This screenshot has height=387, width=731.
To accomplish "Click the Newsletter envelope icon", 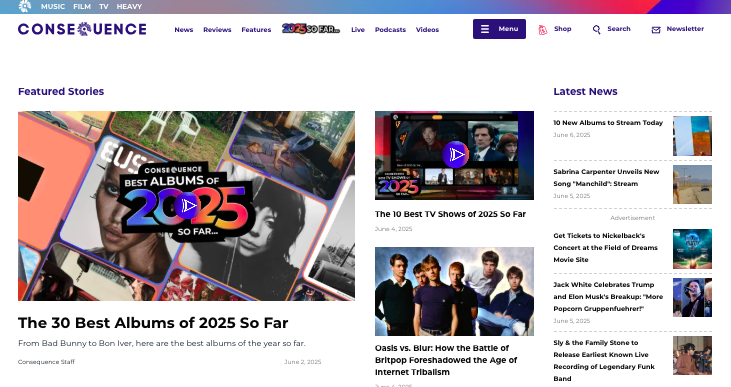I will (x=656, y=30).
